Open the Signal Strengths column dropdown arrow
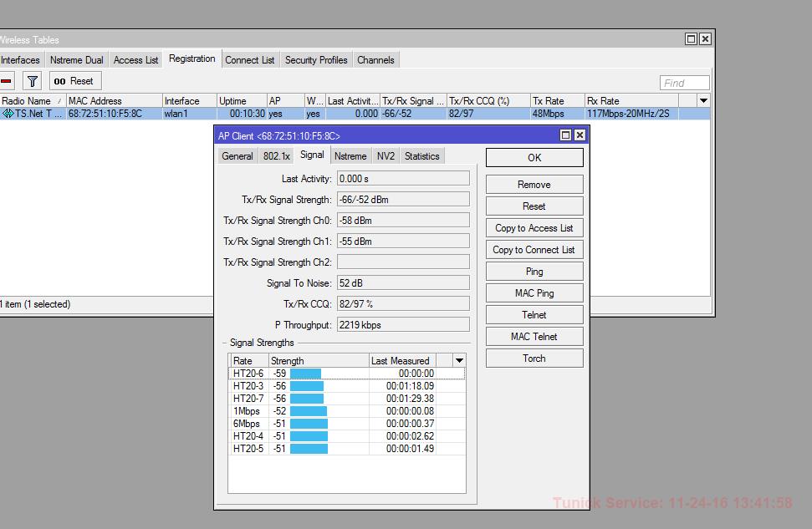This screenshot has height=529, width=812. pyautogui.click(x=459, y=360)
